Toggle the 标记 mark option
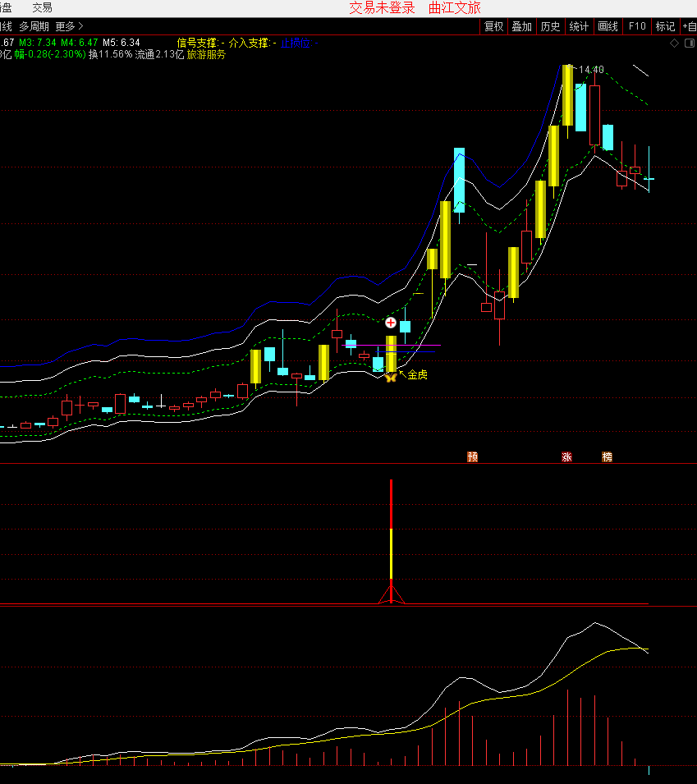 (x=665, y=26)
